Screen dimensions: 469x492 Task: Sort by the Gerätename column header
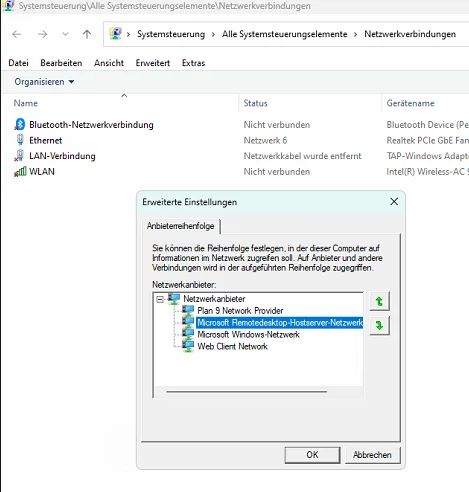coord(410,103)
